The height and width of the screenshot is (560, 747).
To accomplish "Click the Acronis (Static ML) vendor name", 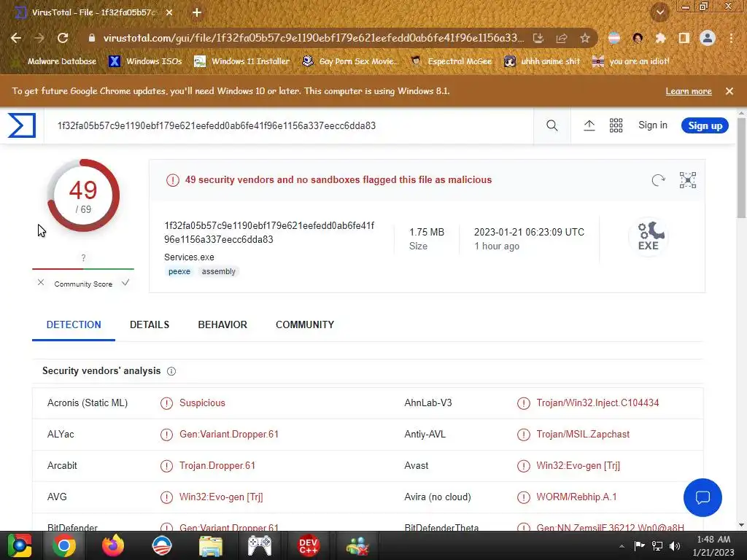I will point(88,402).
